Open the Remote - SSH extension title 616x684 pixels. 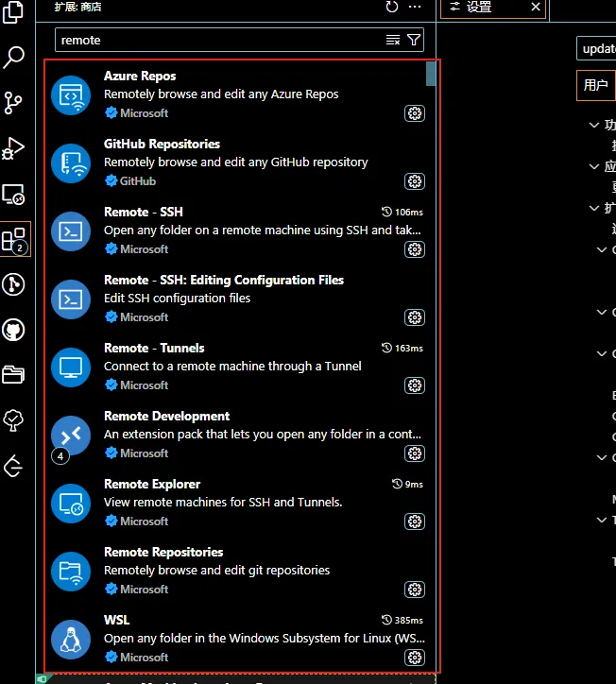[x=143, y=212]
